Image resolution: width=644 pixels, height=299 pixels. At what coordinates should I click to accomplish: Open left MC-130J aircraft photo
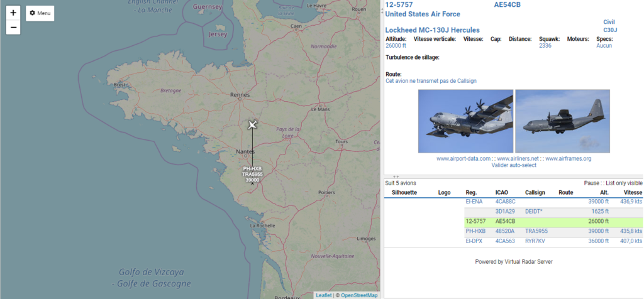click(465, 121)
